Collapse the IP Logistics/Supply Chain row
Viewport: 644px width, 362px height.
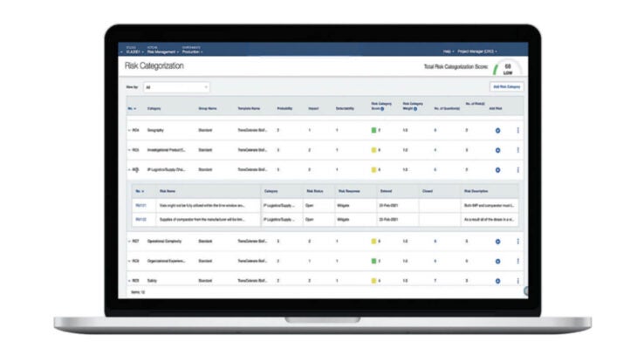tap(129, 168)
